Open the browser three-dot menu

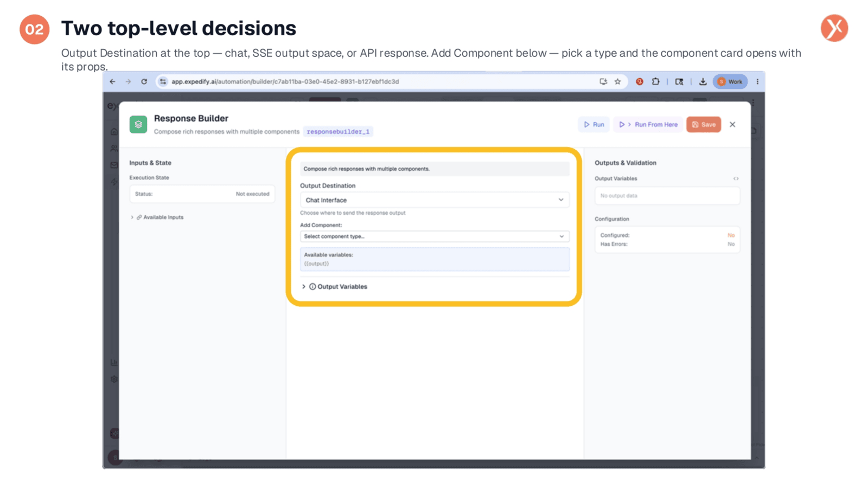pos(757,82)
